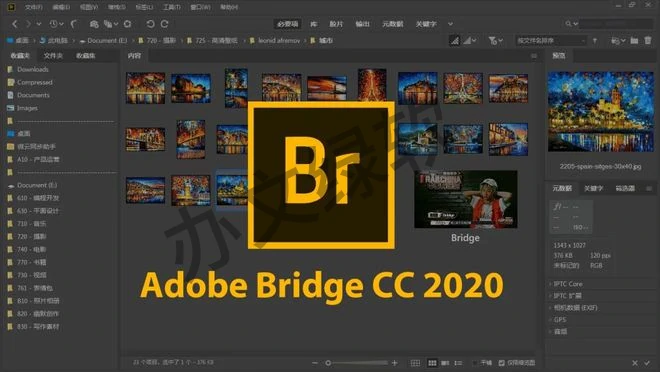Click the thumbnail size slider handle
660x372 pixels.
[328, 363]
